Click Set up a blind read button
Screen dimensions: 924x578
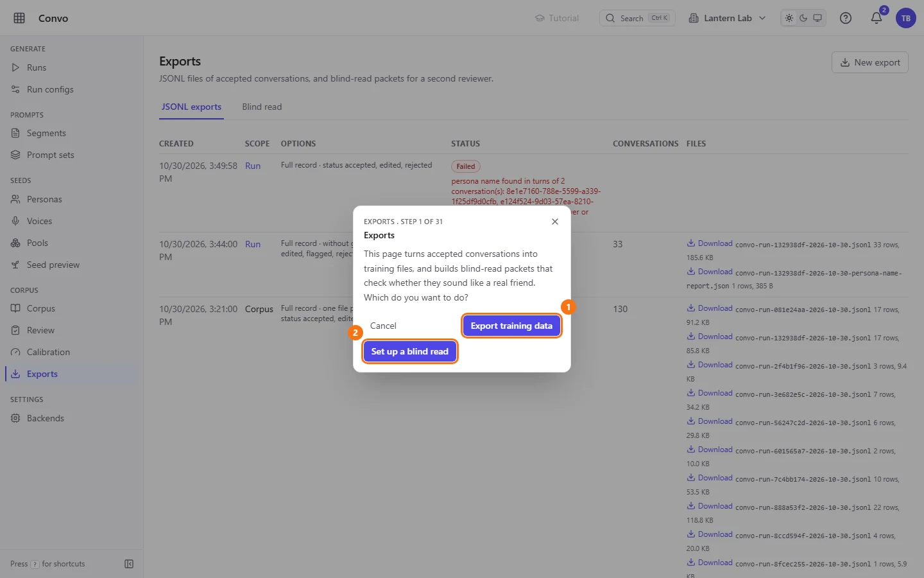click(410, 351)
